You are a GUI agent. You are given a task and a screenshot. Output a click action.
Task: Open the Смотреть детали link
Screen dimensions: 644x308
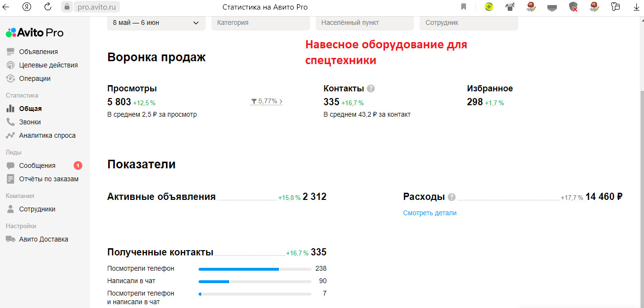(430, 213)
